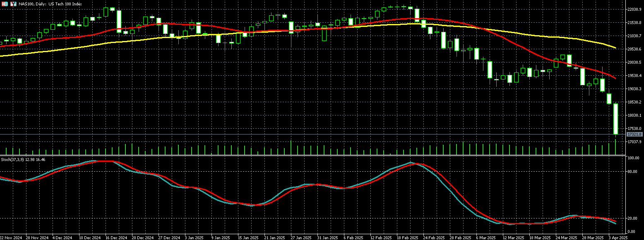
Task: Select the last large candlestick at far right
Action: pyautogui.click(x=616, y=119)
